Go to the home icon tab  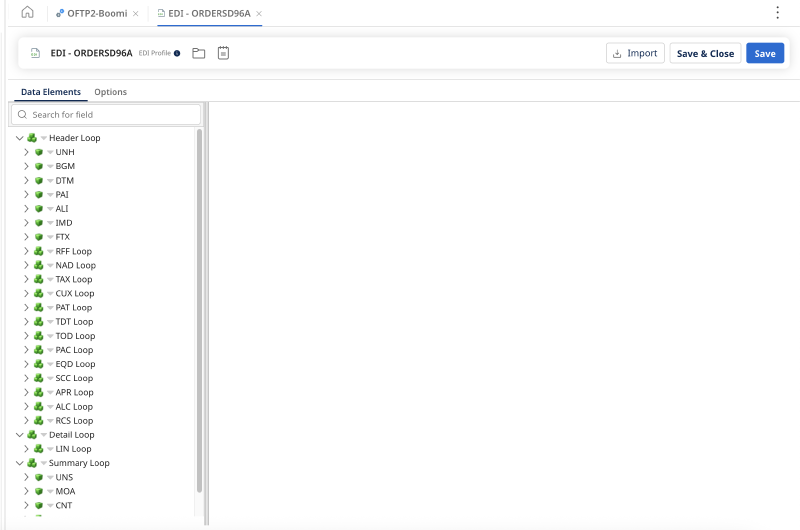pyautogui.click(x=28, y=12)
